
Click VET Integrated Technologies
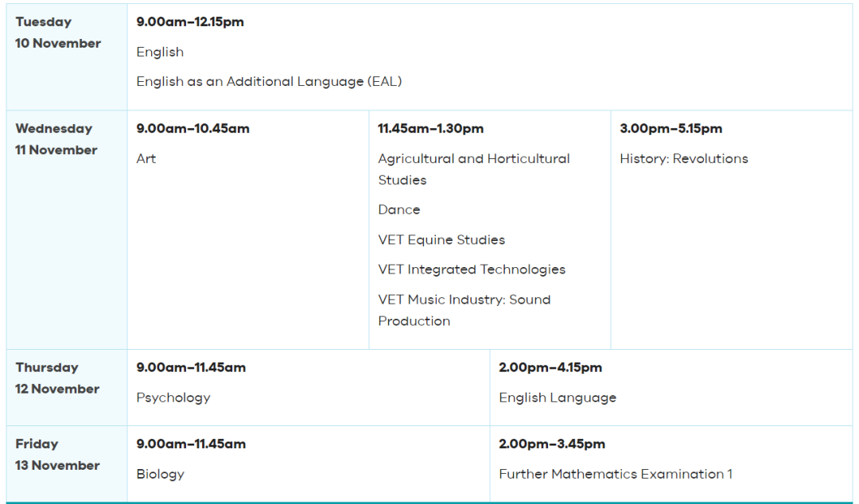472,269
